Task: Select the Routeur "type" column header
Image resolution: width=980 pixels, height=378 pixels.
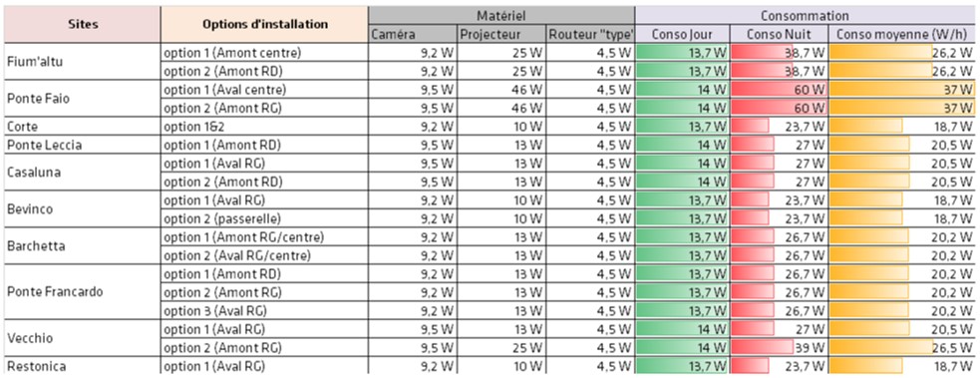Action: pos(590,34)
